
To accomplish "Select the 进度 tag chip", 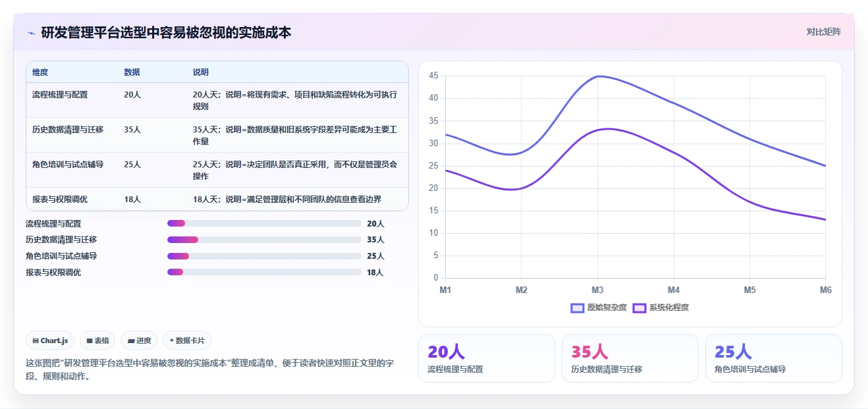I will tap(139, 341).
